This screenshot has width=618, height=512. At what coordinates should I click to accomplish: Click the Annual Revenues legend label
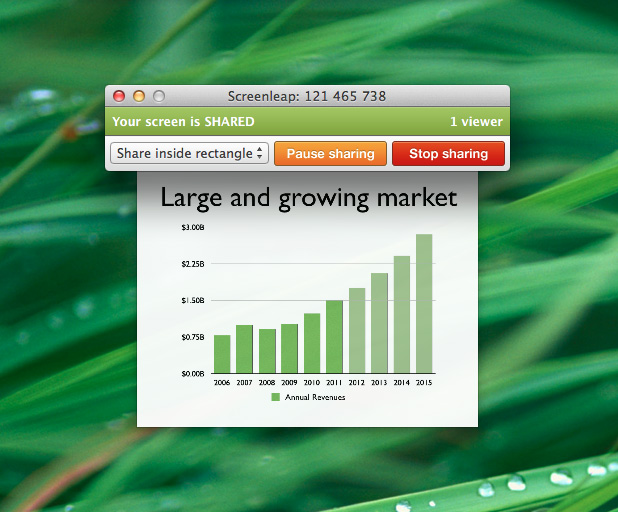(x=315, y=397)
